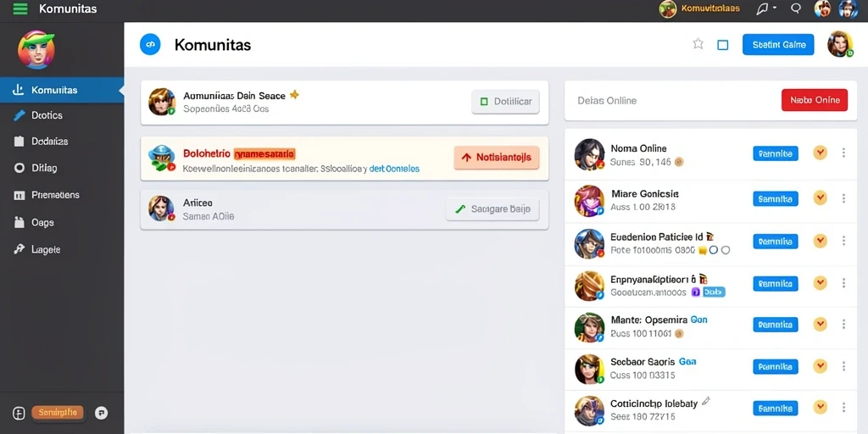Click the orange badge at sidebar bottom

pyautogui.click(x=58, y=413)
